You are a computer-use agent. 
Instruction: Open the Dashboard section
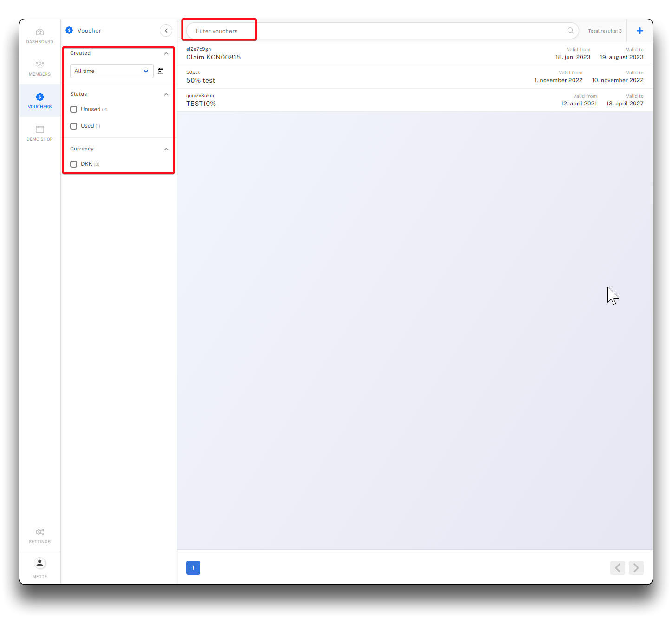point(40,36)
